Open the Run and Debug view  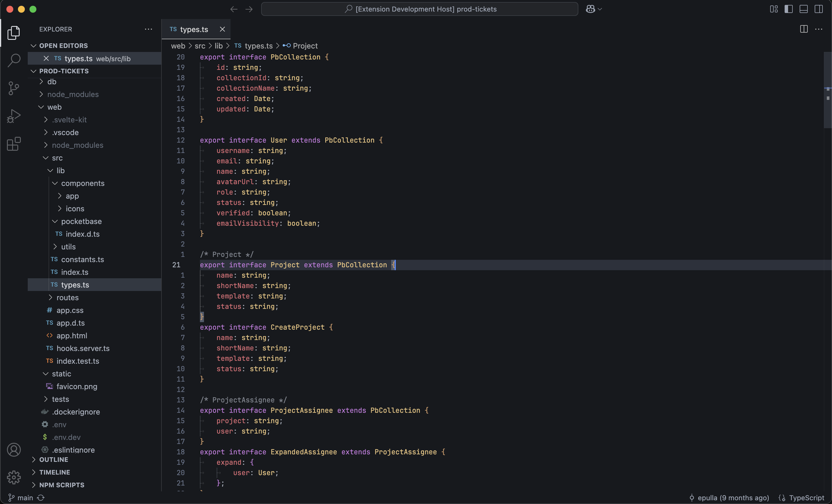14,116
